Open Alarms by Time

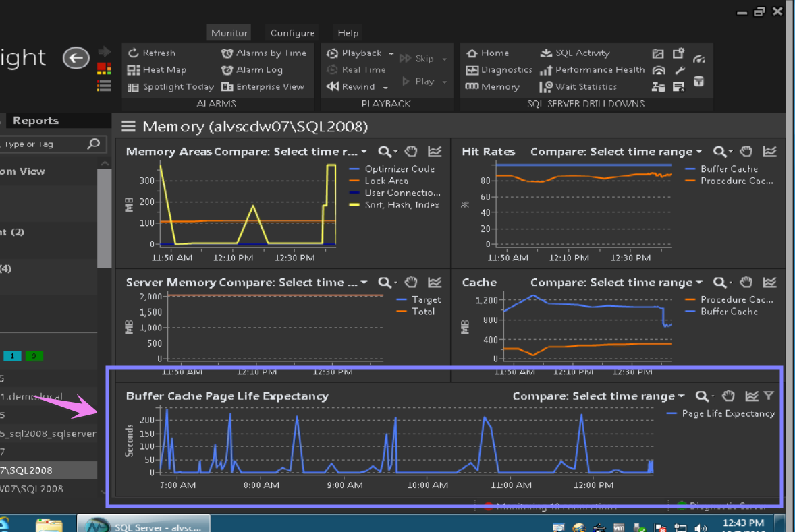pos(264,53)
